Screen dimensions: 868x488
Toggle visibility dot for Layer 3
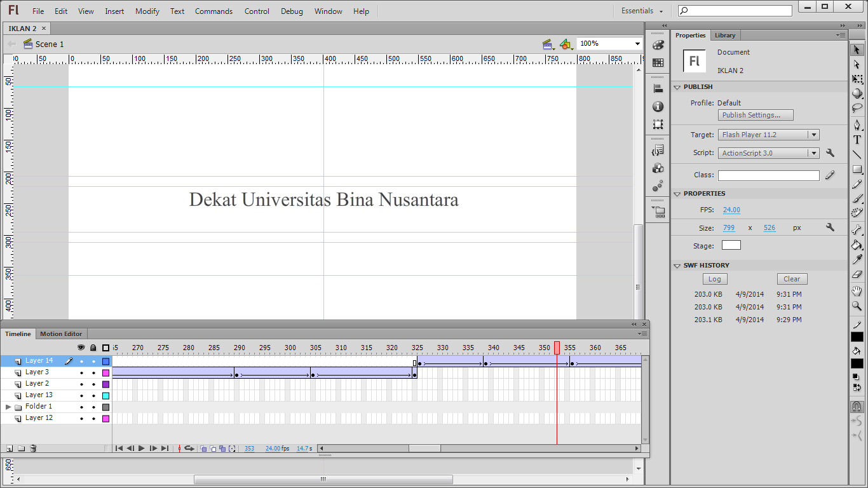(x=81, y=373)
